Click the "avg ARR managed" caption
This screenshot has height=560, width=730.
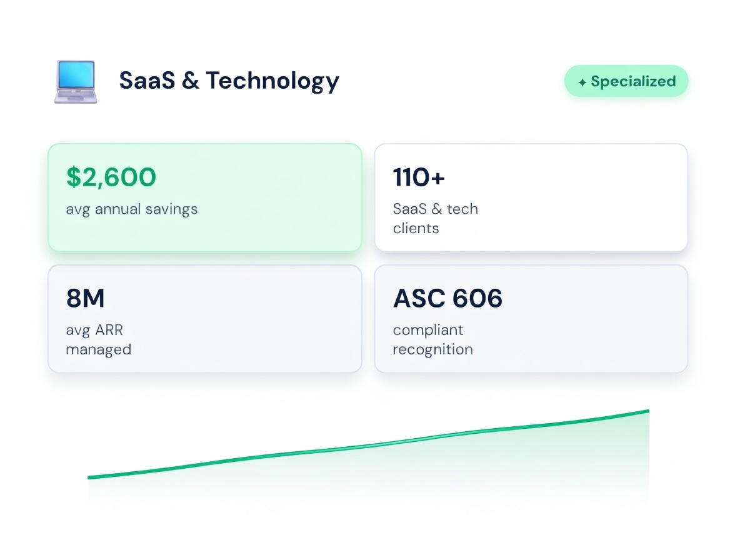pyautogui.click(x=99, y=339)
